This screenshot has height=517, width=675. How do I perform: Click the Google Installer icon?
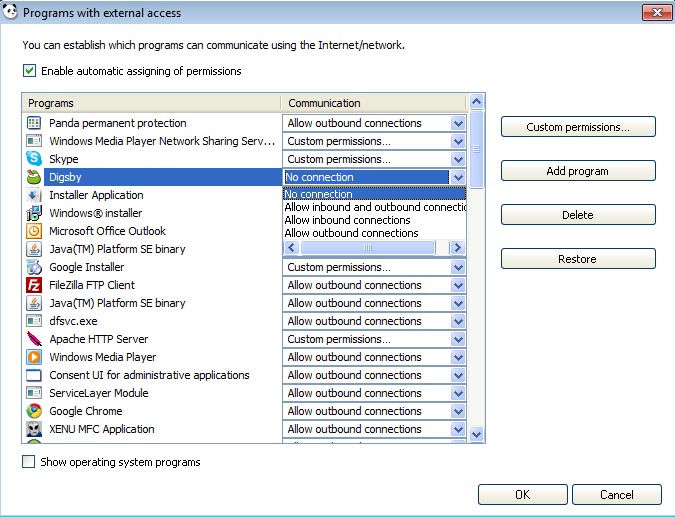click(x=34, y=267)
